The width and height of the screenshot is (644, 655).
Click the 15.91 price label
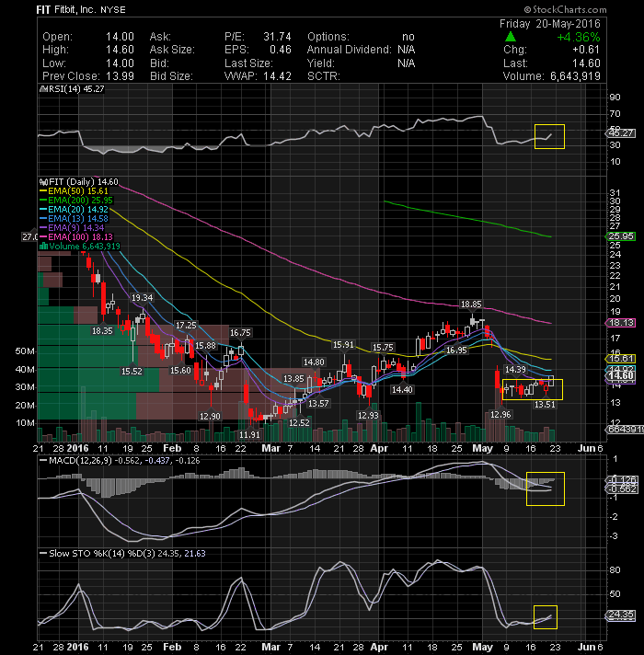click(x=343, y=345)
